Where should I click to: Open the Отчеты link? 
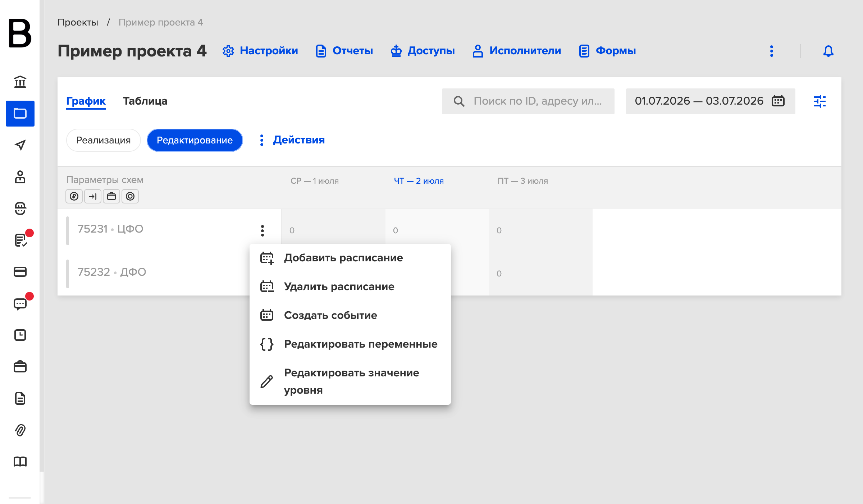(344, 51)
